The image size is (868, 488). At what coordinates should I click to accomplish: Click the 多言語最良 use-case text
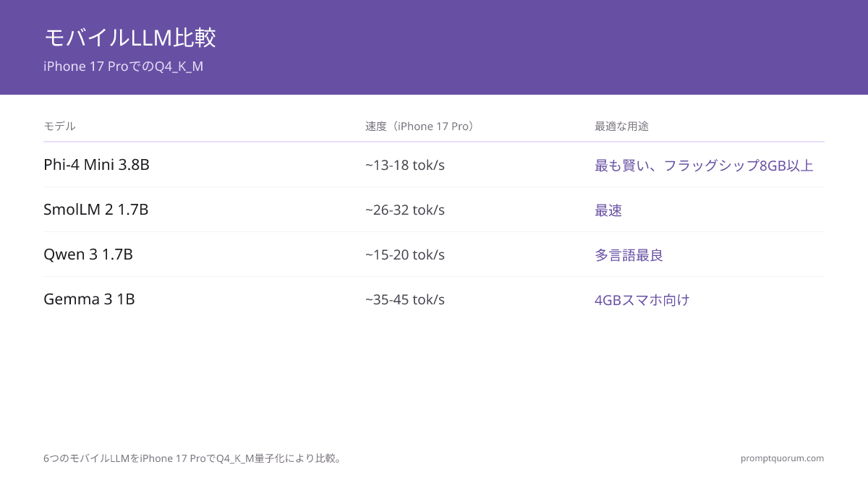629,255
